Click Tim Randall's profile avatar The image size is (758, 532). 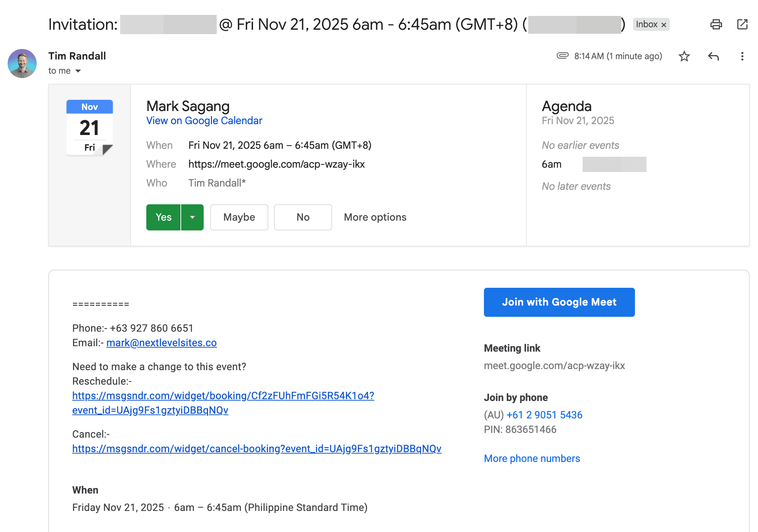click(22, 64)
